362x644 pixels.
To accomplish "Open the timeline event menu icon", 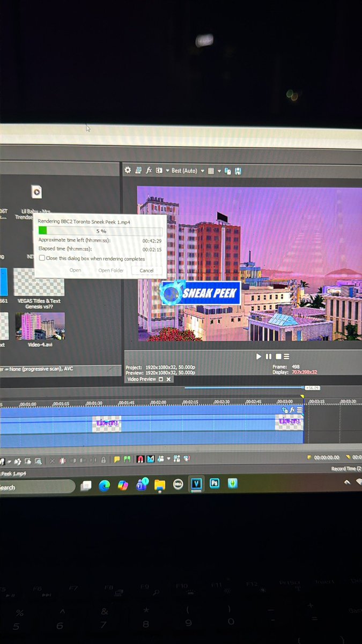I will pyautogui.click(x=299, y=409).
